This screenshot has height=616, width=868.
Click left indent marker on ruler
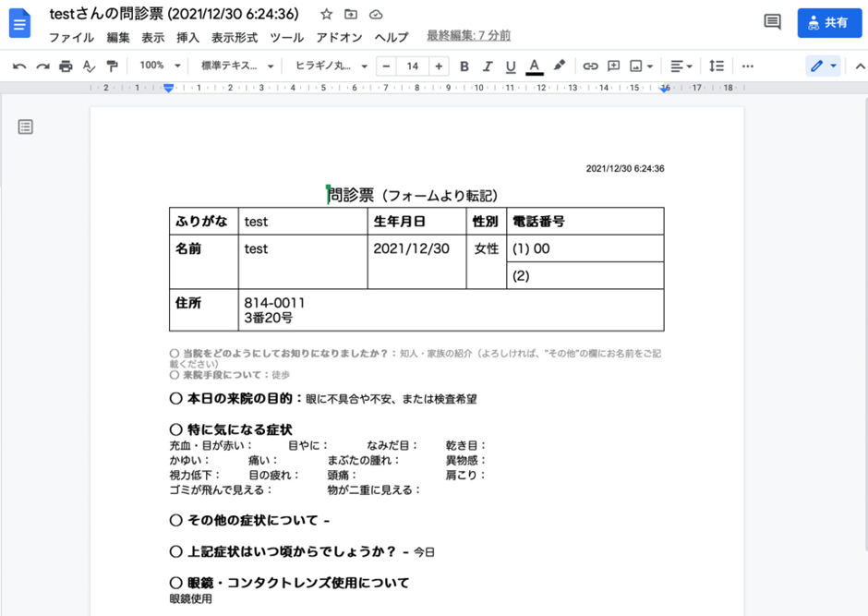pos(168,88)
